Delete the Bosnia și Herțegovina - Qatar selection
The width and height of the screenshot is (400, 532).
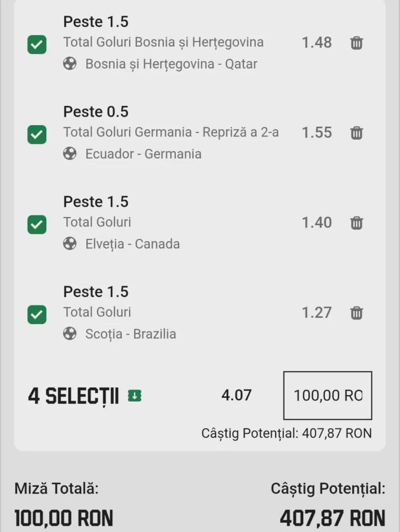(x=356, y=43)
